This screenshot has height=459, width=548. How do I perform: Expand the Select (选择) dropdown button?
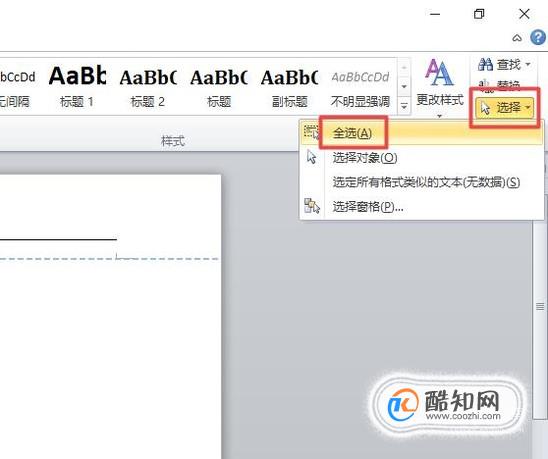(x=505, y=108)
